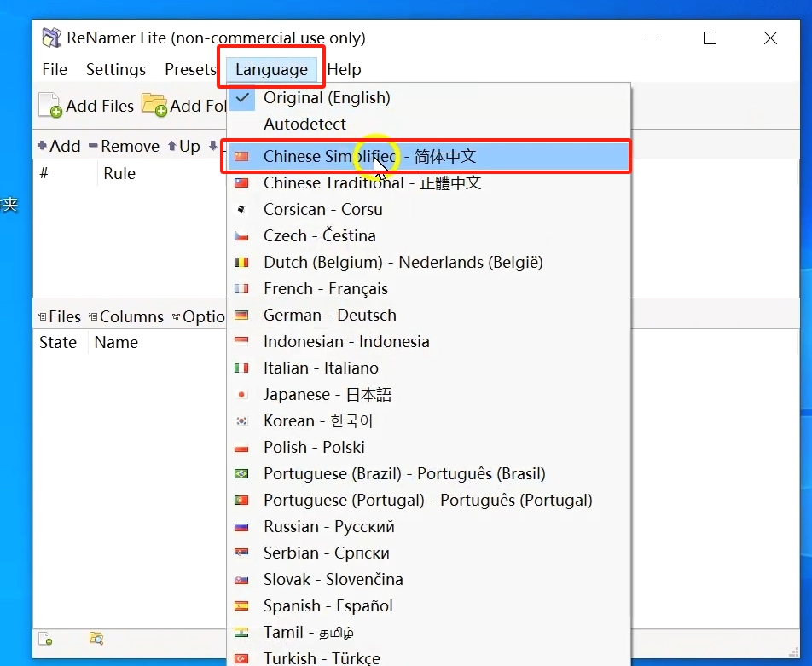The image size is (812, 666).
Task: Select Slovak - Slovenčina language
Action: (x=429, y=579)
